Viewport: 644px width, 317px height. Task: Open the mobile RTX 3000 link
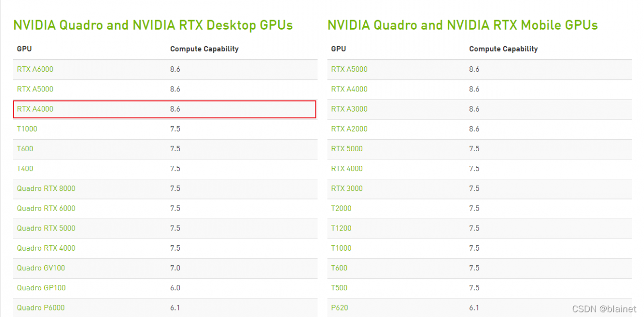click(x=347, y=188)
